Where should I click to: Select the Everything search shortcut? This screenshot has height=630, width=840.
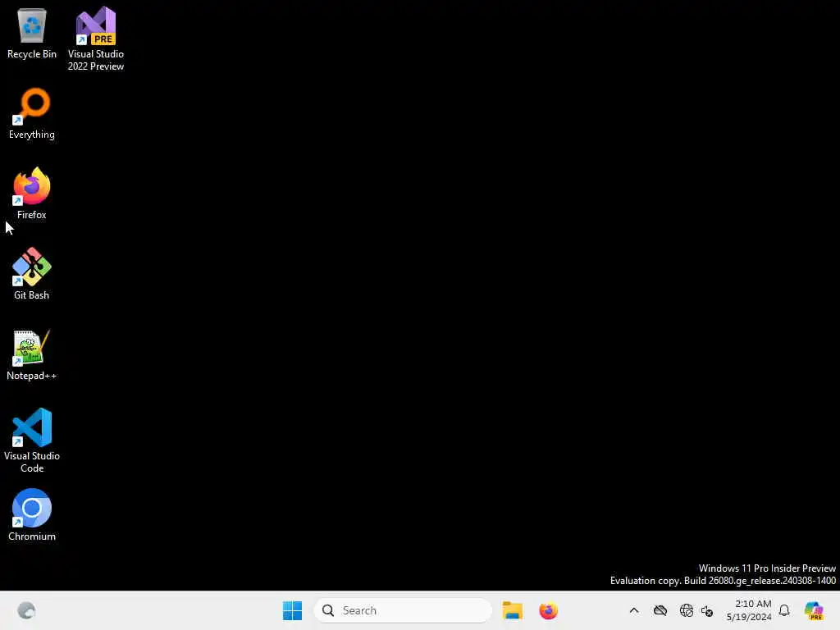(x=32, y=113)
